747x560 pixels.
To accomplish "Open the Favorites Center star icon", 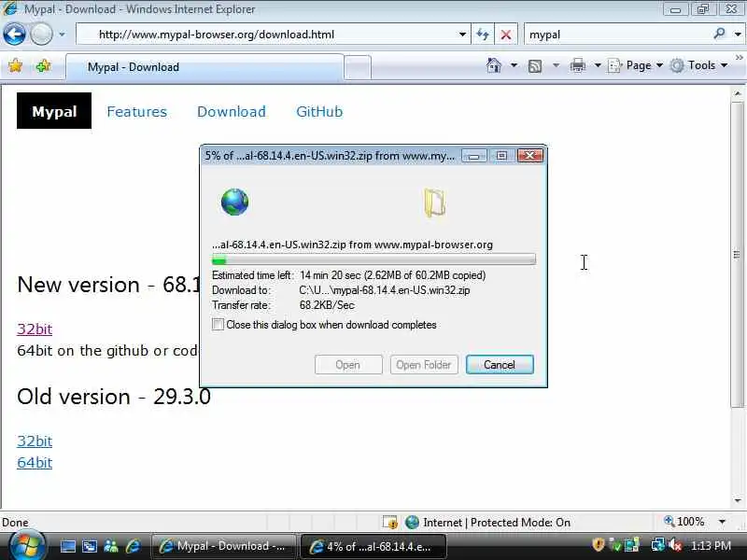I will coord(15,65).
